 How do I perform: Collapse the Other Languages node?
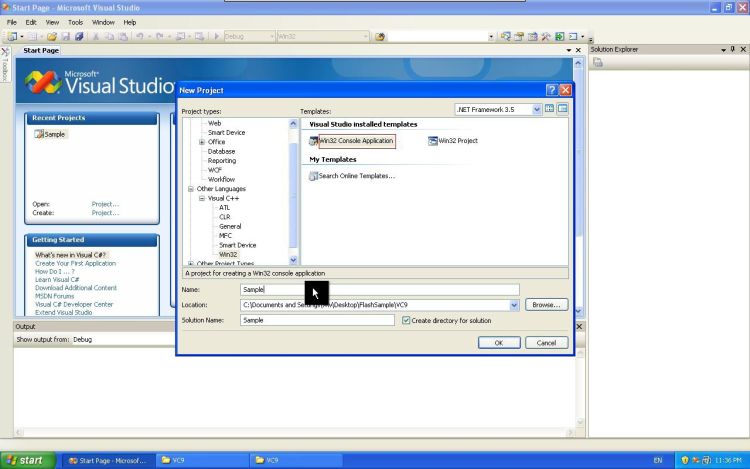coord(191,189)
